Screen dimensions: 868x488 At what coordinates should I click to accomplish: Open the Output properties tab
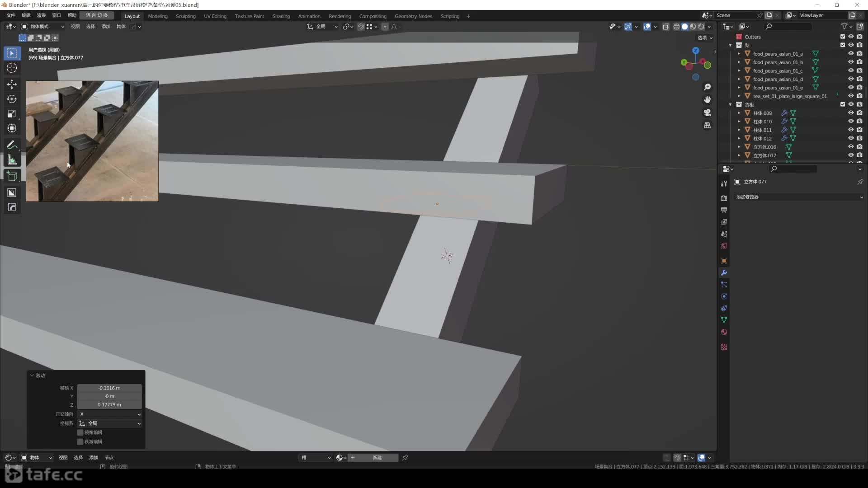click(724, 210)
